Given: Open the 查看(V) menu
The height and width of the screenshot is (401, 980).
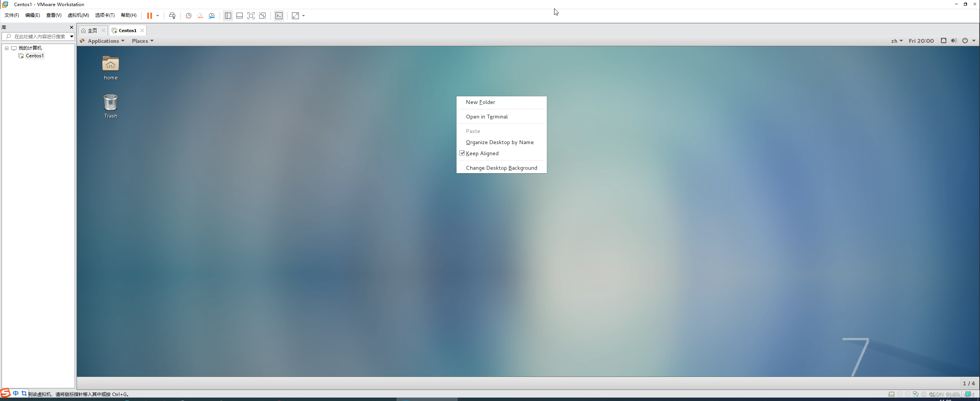Looking at the screenshot, I should click(x=54, y=15).
